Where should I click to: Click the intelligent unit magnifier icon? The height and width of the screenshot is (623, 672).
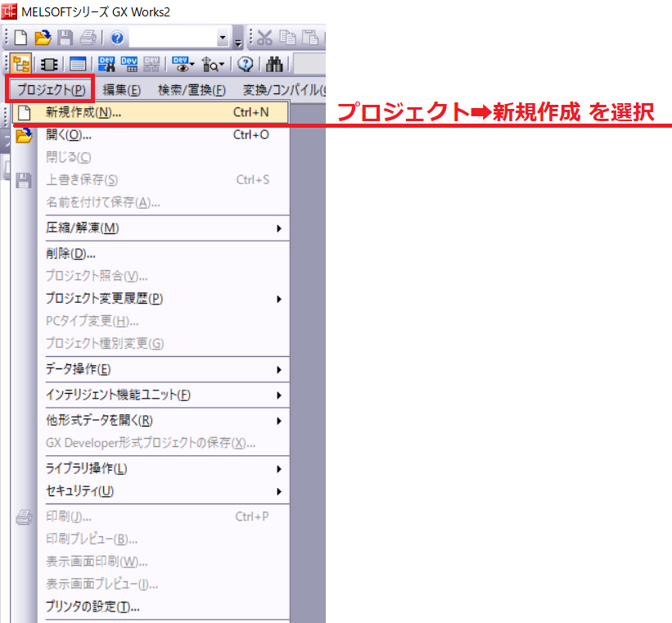210,65
